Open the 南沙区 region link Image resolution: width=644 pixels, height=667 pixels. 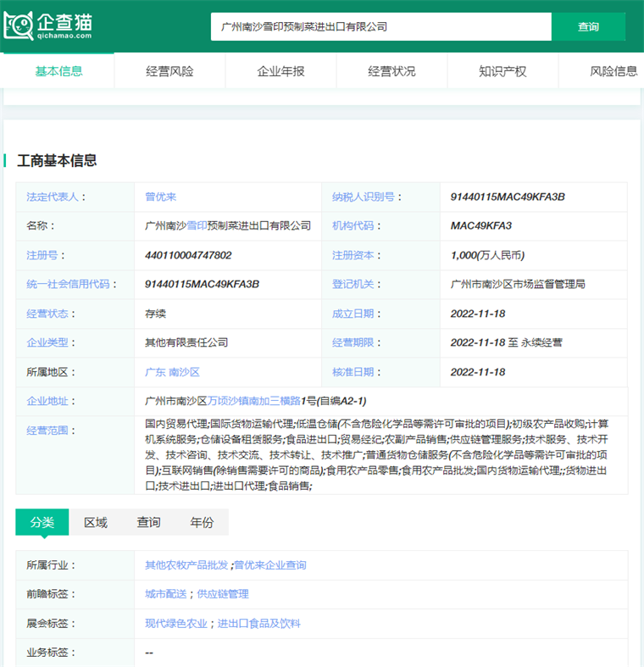[184, 372]
